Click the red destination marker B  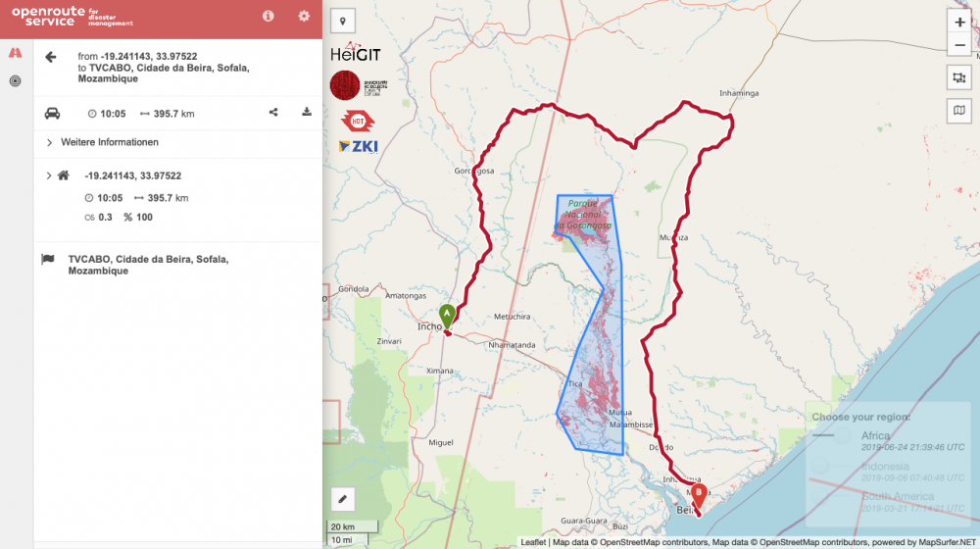click(698, 493)
